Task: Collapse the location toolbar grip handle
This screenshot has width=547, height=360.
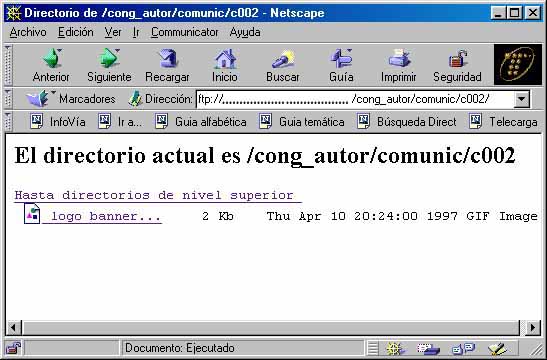Action: pyautogui.click(x=8, y=99)
